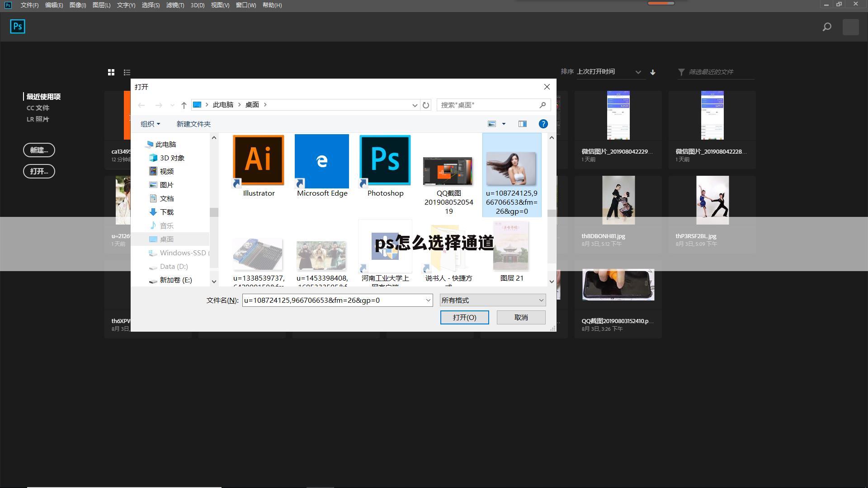Screen dimensions: 868x488
Task: Switch recent files to list view
Action: pyautogui.click(x=127, y=72)
